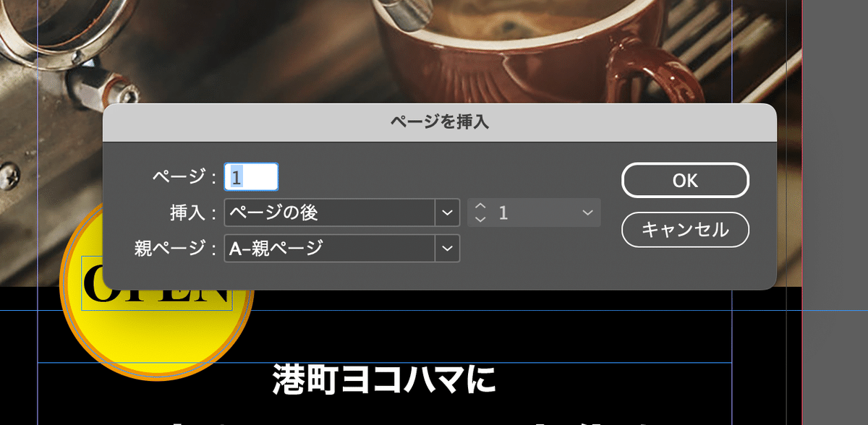Open the target page number chevron list
The width and height of the screenshot is (868, 425).
[x=587, y=212]
